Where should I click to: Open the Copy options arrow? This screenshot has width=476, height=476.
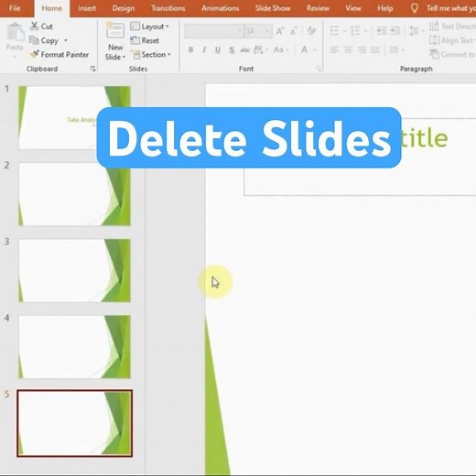coord(66,40)
